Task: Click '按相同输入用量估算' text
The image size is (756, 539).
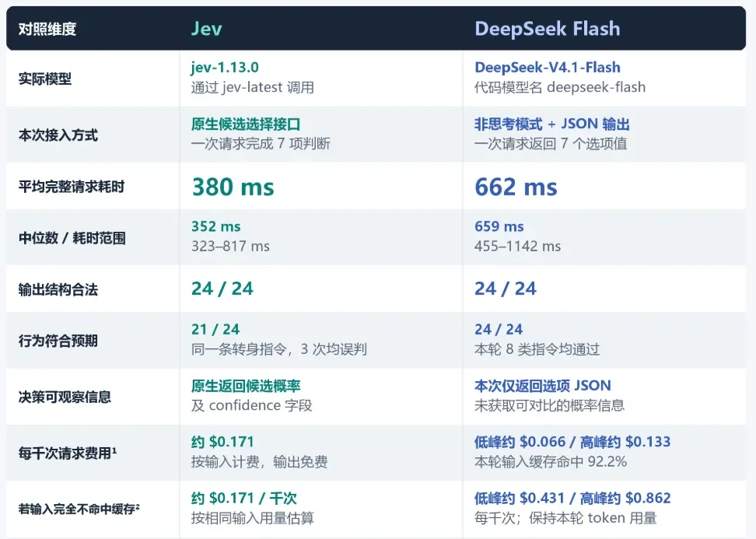Action: tap(253, 518)
